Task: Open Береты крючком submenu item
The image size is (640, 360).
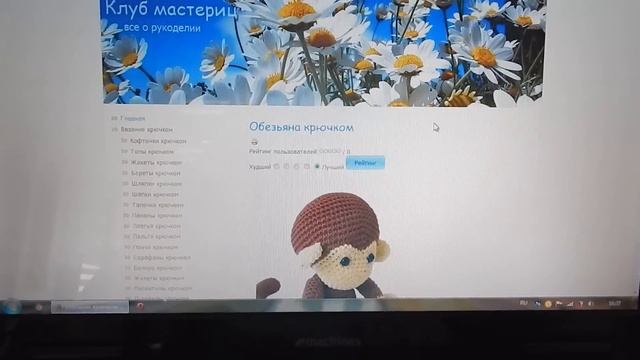Action: (x=156, y=173)
